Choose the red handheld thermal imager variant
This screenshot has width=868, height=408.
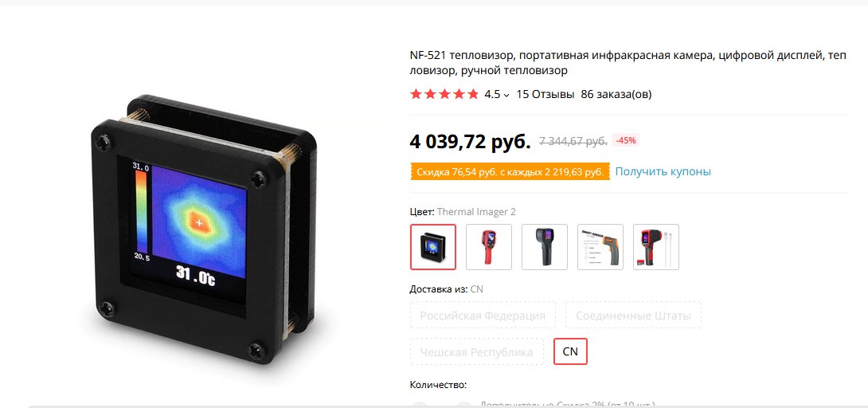(x=489, y=247)
